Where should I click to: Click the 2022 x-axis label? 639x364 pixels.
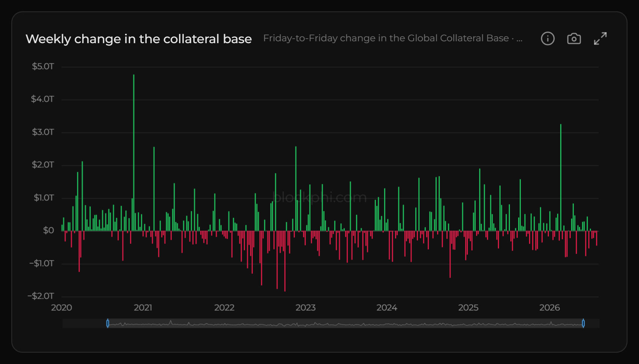224,308
